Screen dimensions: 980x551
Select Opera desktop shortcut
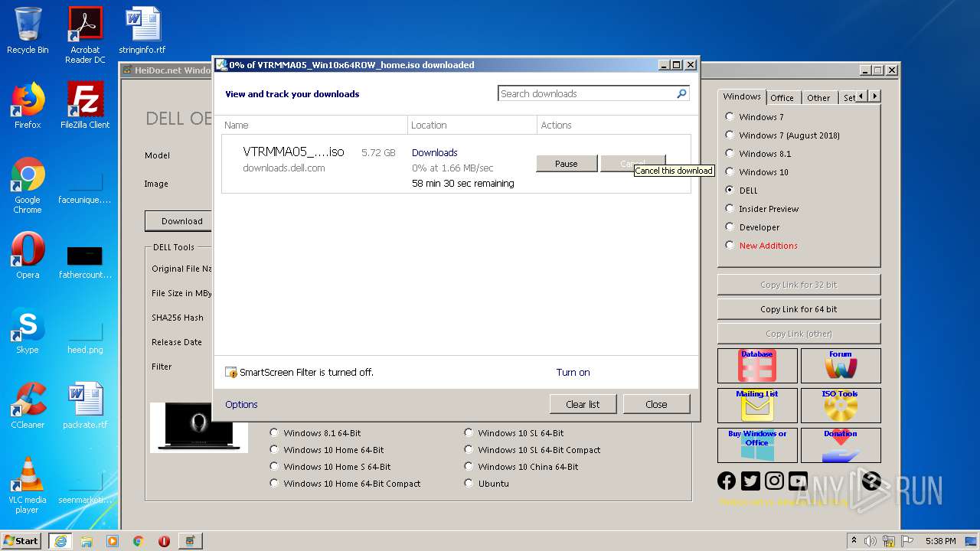(x=28, y=256)
